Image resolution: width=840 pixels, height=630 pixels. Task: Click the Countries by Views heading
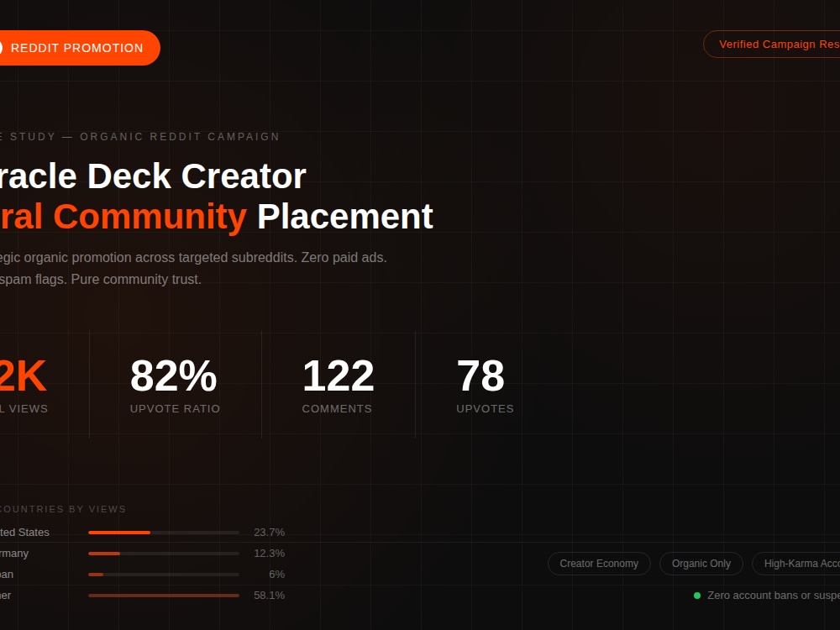pos(63,509)
